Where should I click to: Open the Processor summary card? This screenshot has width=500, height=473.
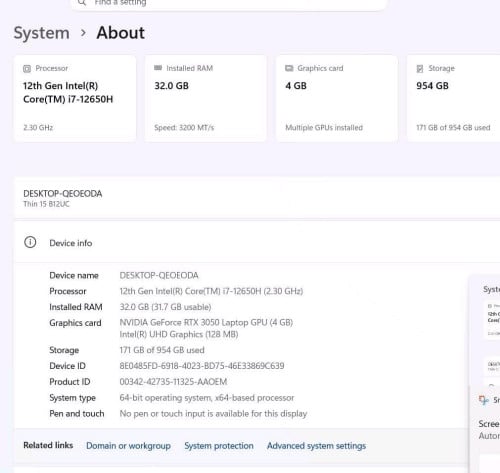pyautogui.click(x=75, y=98)
